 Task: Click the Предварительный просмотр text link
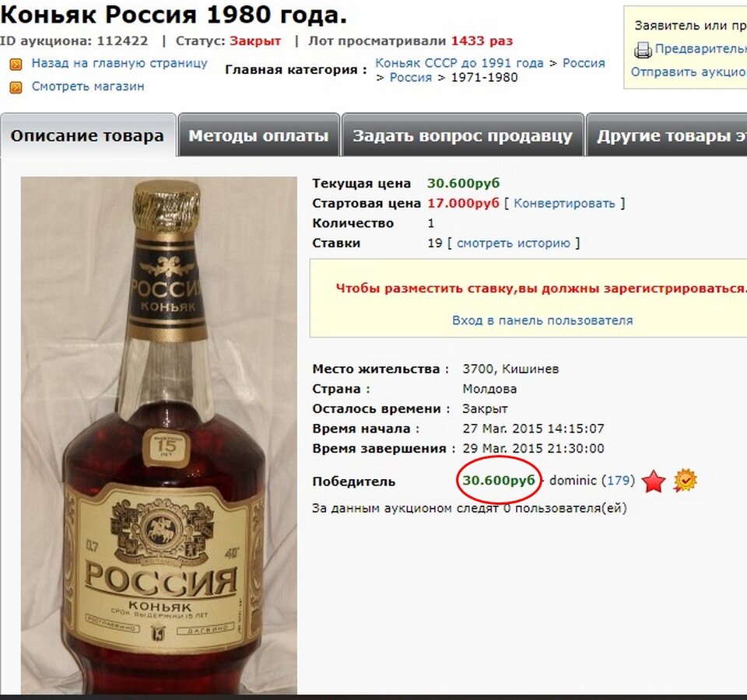pyautogui.click(x=701, y=48)
